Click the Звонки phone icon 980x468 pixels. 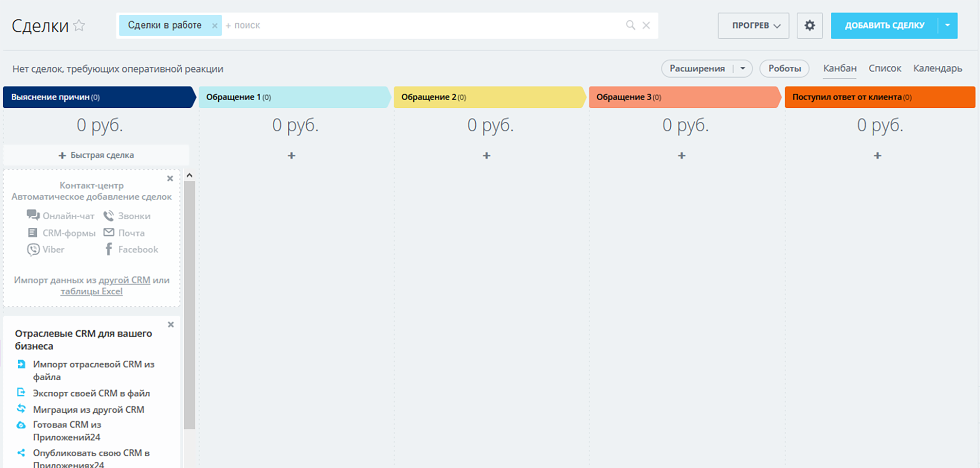coord(109,216)
